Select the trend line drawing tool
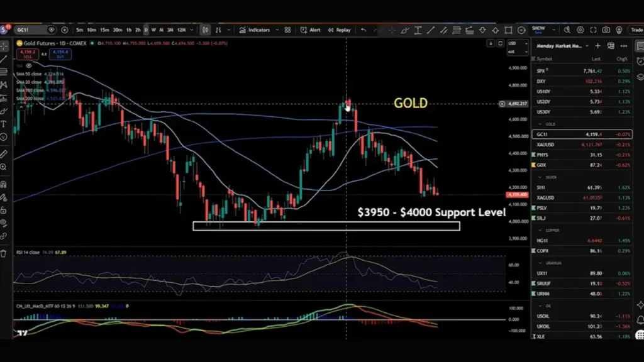Screen dimensions: 644x362 pyautogui.click(x=4, y=60)
